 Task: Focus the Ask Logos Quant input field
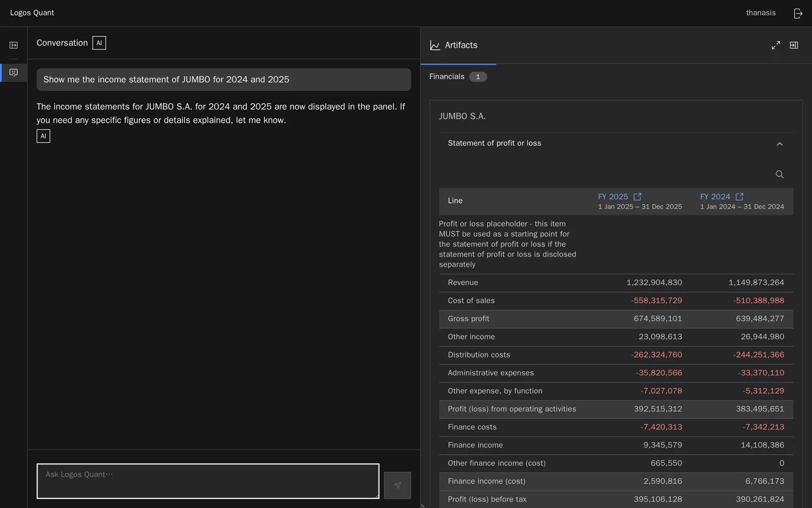tap(208, 481)
